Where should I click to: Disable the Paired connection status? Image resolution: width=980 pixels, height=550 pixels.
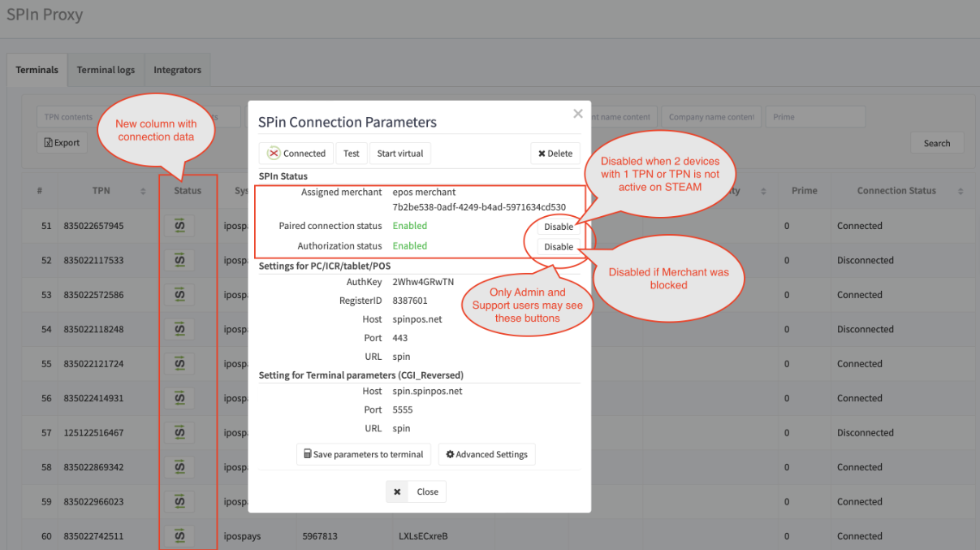pos(558,227)
